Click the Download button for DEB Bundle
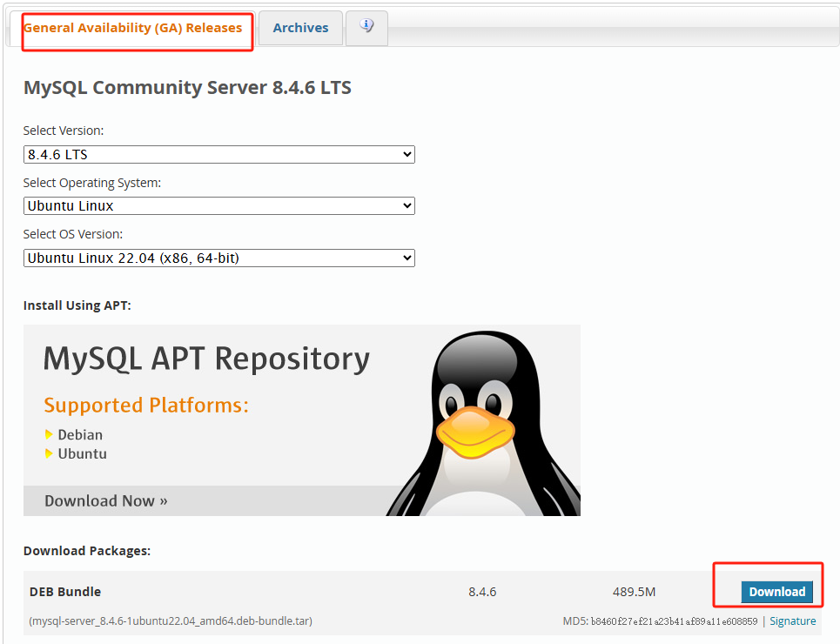 point(776,592)
